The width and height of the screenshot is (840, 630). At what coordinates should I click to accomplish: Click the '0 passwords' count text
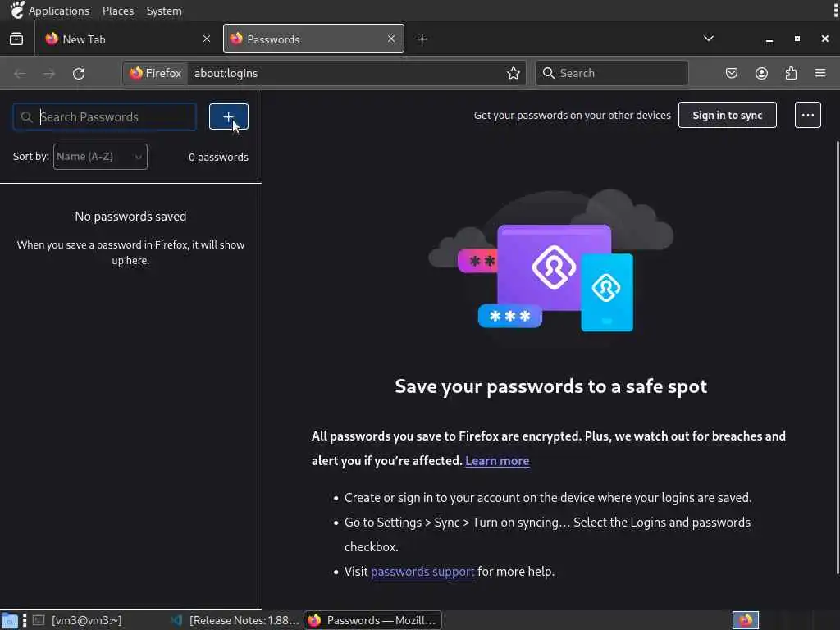coord(218,157)
